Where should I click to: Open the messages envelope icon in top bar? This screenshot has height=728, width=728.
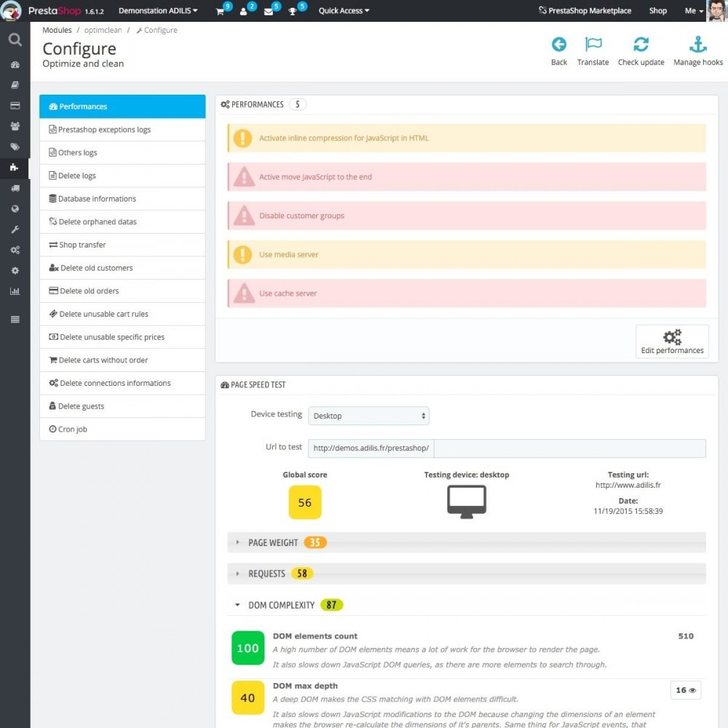point(269,11)
